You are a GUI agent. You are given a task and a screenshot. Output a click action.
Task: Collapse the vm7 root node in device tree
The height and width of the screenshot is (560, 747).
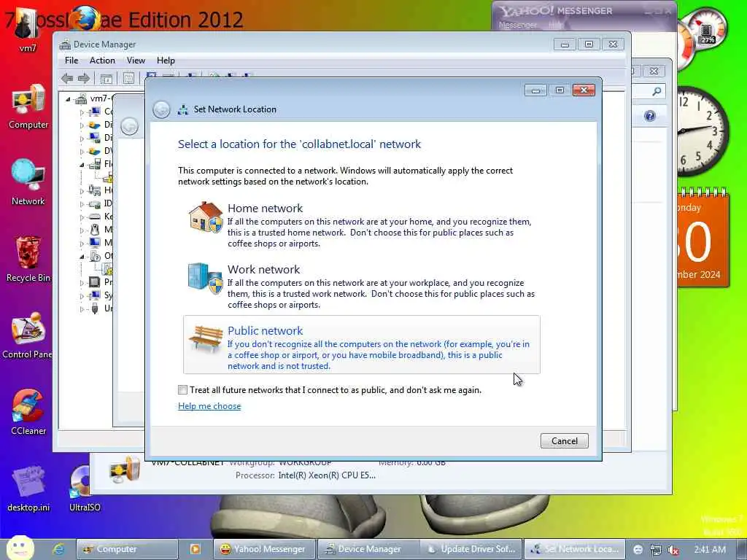[68, 99]
